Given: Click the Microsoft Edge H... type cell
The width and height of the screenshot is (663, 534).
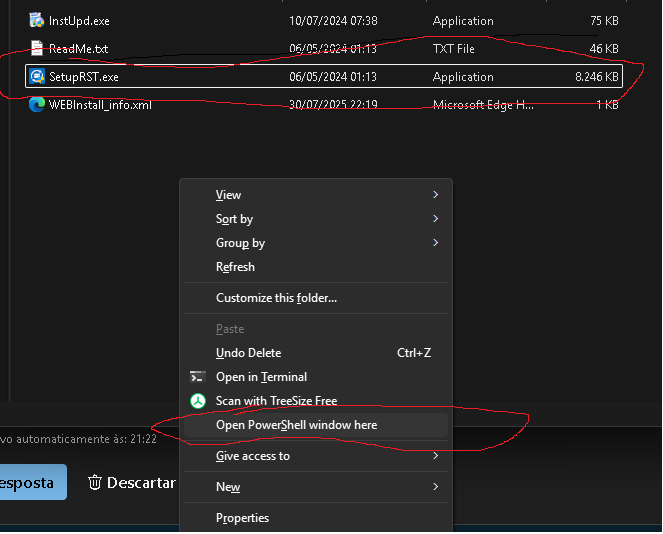Looking at the screenshot, I should click(483, 104).
